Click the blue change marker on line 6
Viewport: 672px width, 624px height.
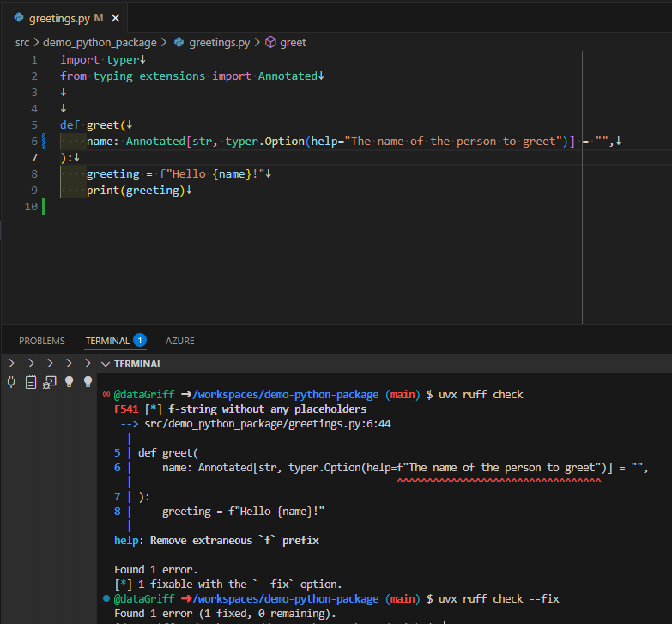point(43,142)
